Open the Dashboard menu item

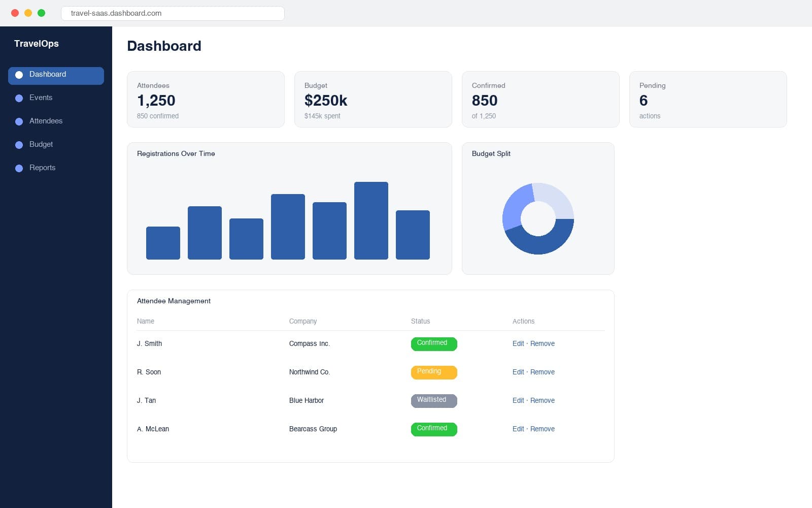tap(56, 76)
